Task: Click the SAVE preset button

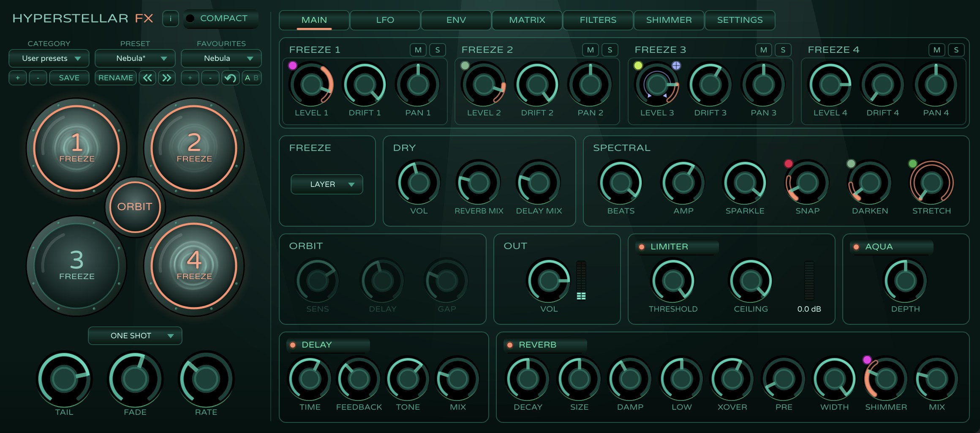Action: click(69, 78)
